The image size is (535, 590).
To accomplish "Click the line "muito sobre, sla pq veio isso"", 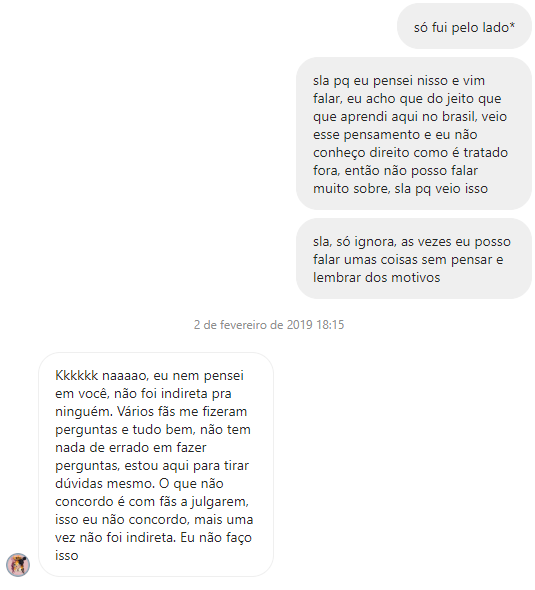I will click(400, 189).
